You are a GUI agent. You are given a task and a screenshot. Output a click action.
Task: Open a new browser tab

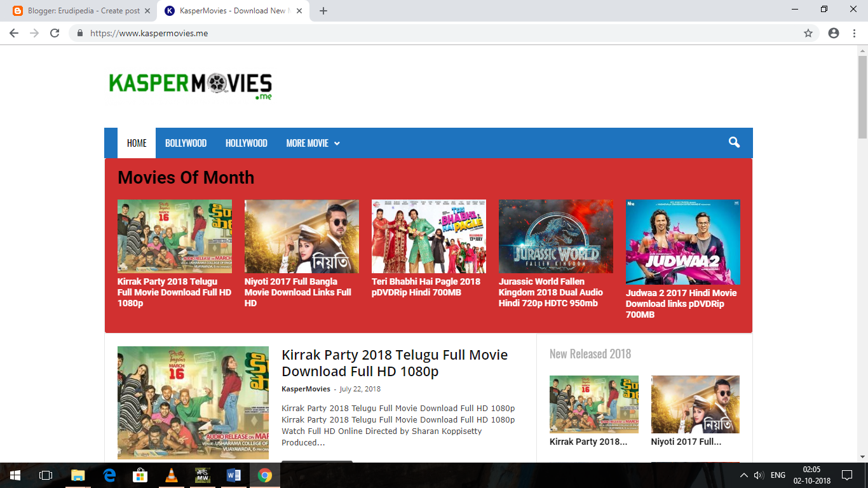pos(323,11)
